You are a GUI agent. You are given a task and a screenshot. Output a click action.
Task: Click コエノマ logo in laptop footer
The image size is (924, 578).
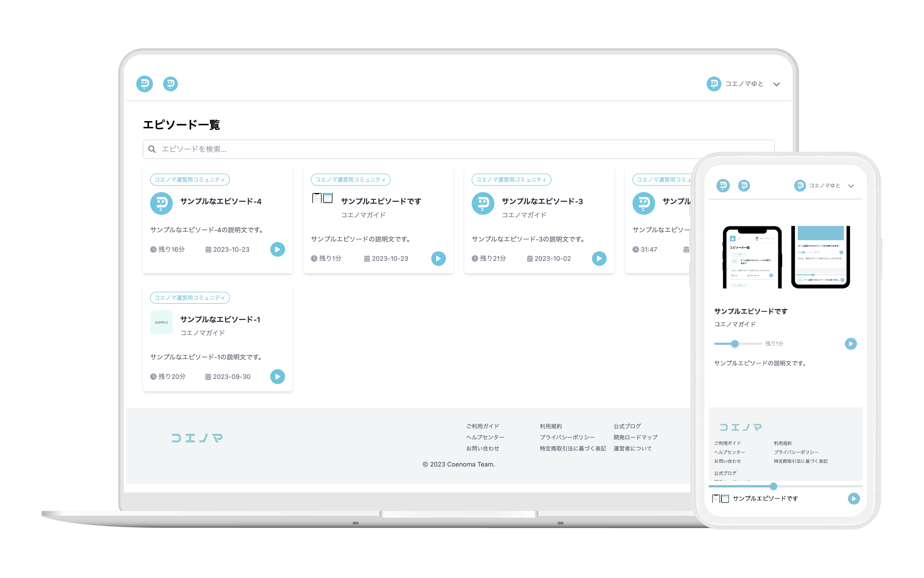197,438
